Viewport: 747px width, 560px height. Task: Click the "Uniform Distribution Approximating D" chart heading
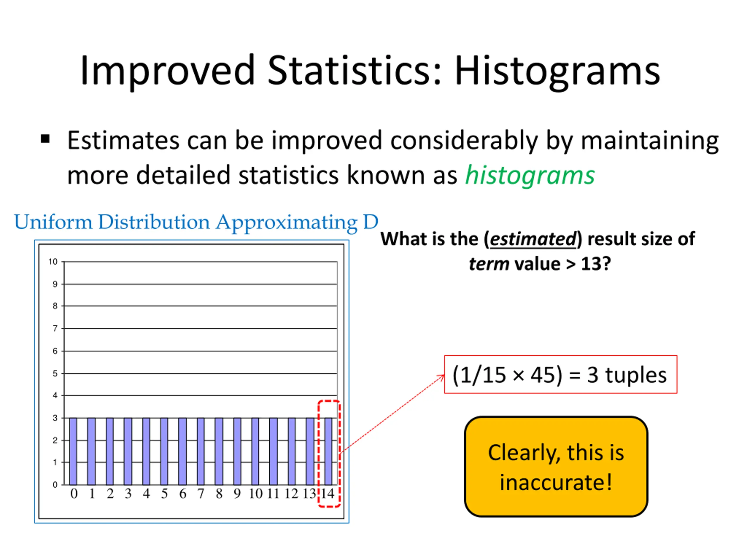(196, 223)
